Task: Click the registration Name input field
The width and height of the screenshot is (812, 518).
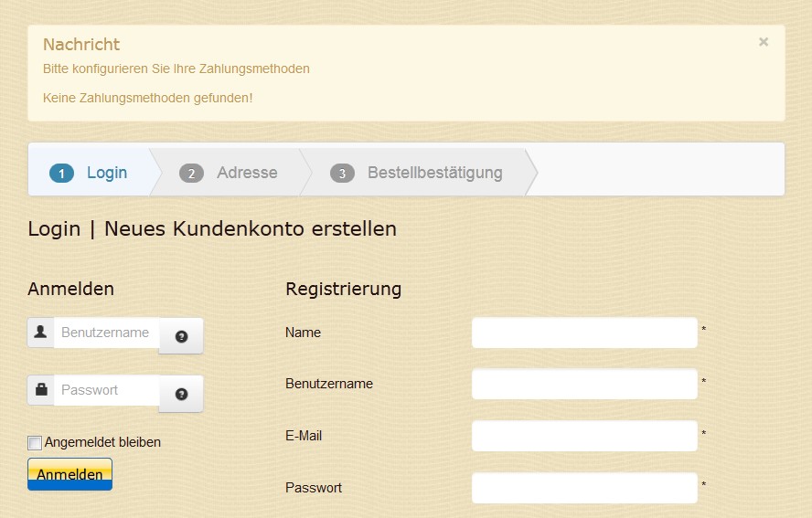Action: point(584,333)
